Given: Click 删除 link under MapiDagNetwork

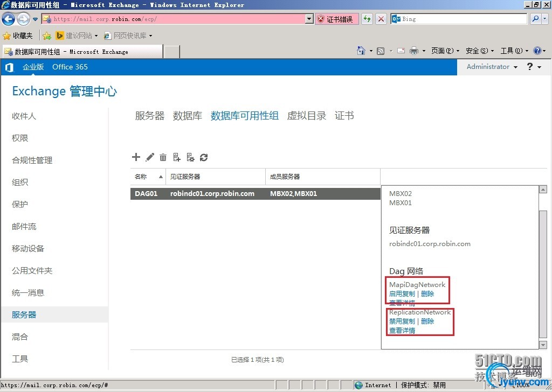Looking at the screenshot, I should coord(427,294).
